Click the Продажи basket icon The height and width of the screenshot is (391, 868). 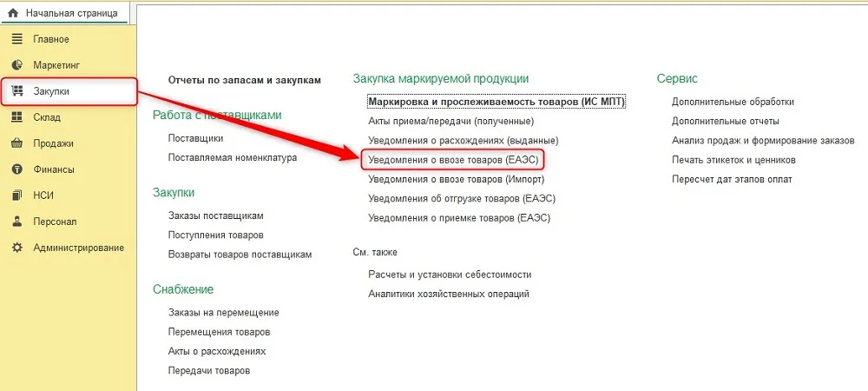[17, 143]
